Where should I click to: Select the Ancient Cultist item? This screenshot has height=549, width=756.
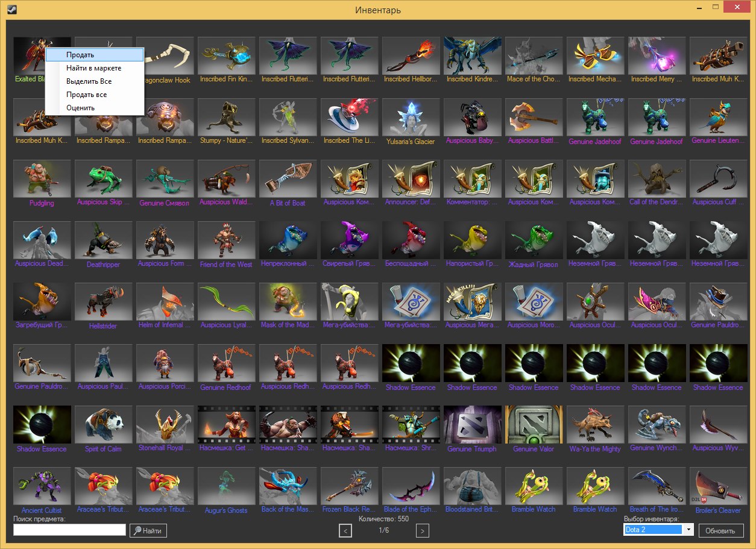pos(42,486)
